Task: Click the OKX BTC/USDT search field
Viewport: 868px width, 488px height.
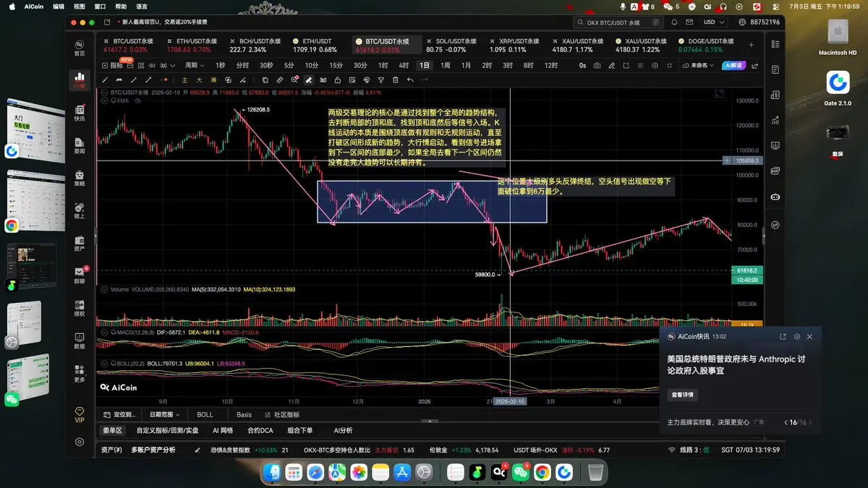Action: (622, 22)
